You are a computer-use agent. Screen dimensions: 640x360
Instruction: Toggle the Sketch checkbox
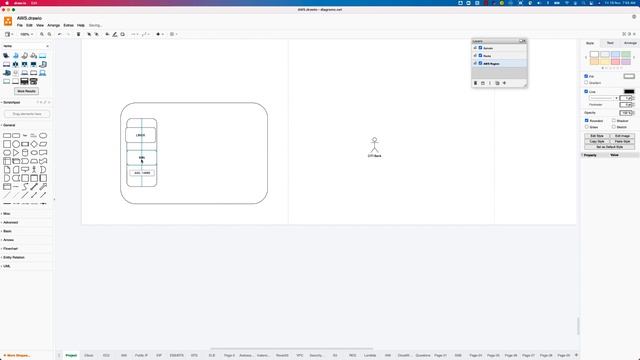(613, 127)
